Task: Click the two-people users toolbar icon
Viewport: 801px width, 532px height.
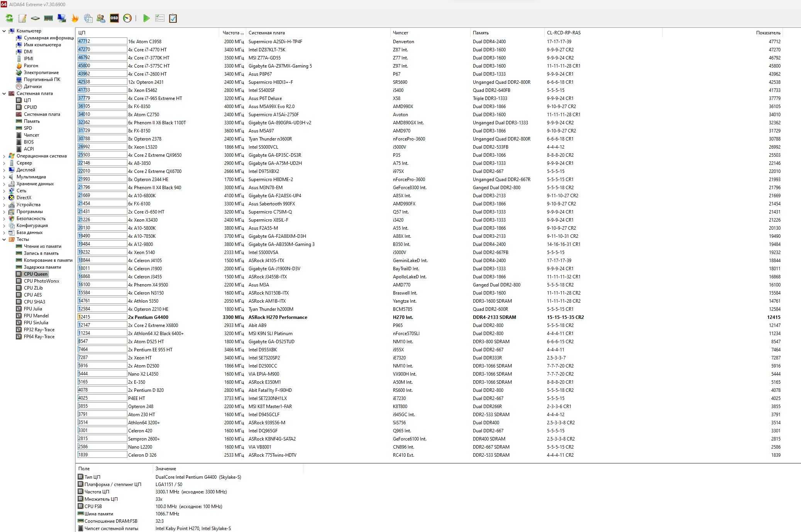Action: click(x=101, y=18)
